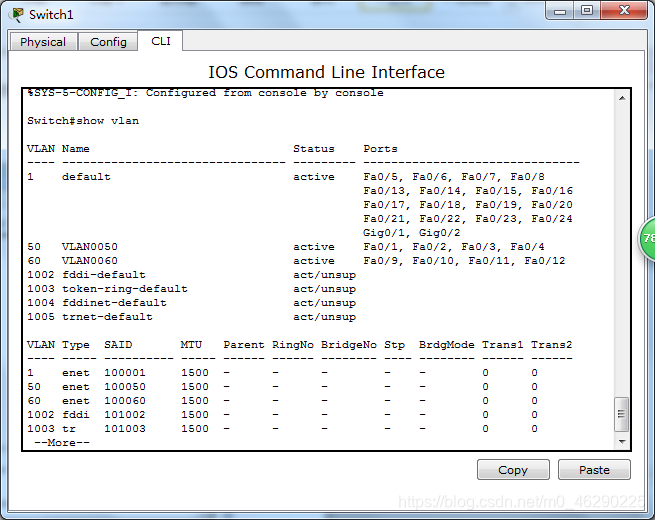Maximize the Switch1 window
655x520 pixels.
[587, 11]
